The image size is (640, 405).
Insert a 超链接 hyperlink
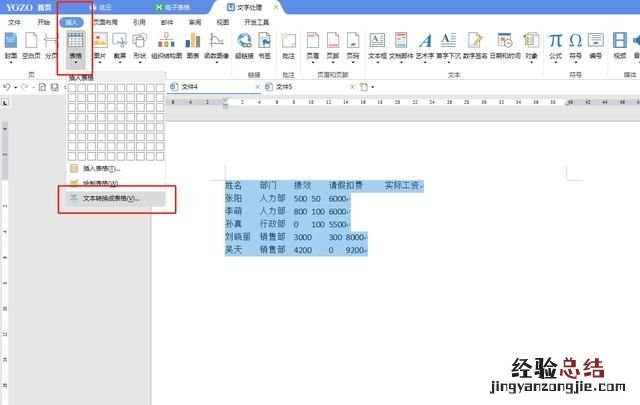(244, 41)
